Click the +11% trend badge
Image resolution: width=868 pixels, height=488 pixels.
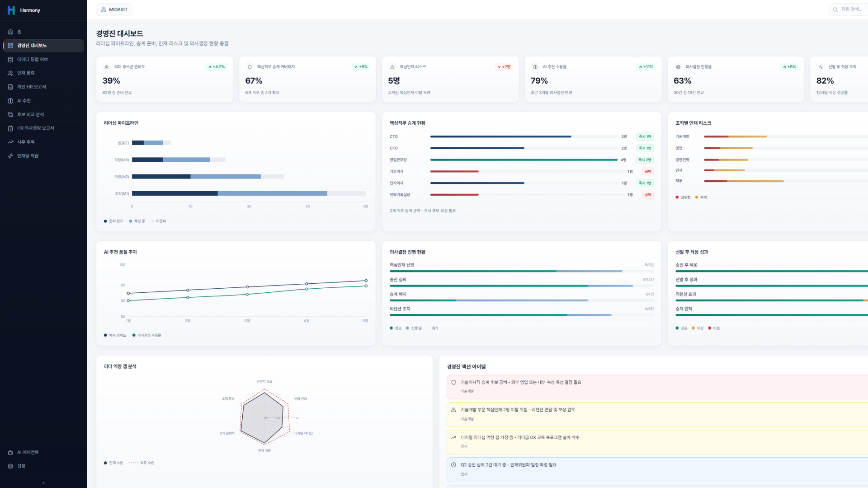point(646,67)
